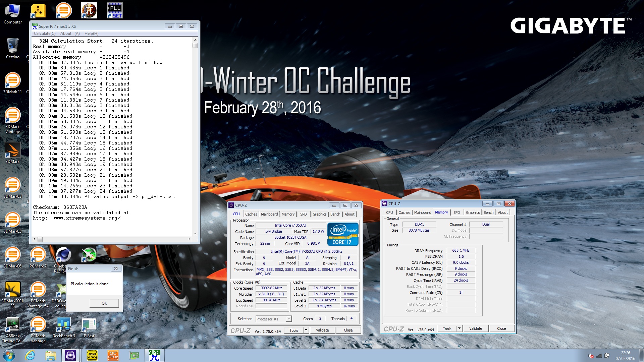Click Validate in left CPU-Z window
Screen dimensions: 644x362
(322, 330)
